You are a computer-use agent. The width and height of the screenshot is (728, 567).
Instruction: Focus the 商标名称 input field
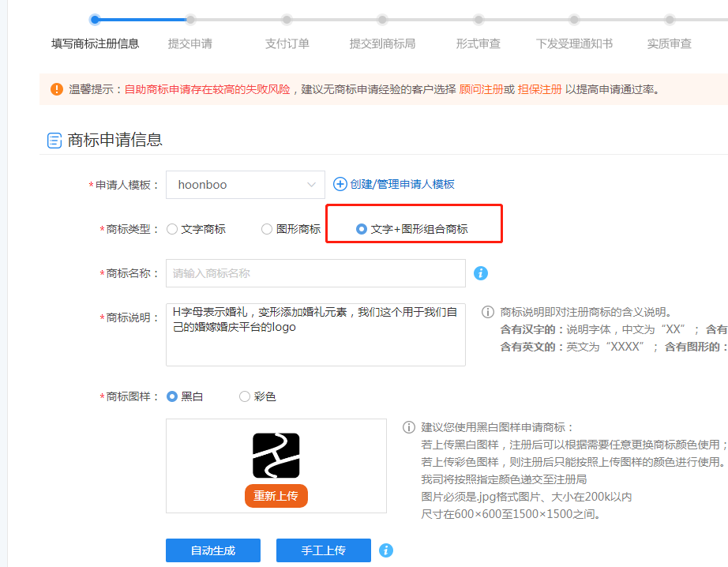click(x=316, y=273)
